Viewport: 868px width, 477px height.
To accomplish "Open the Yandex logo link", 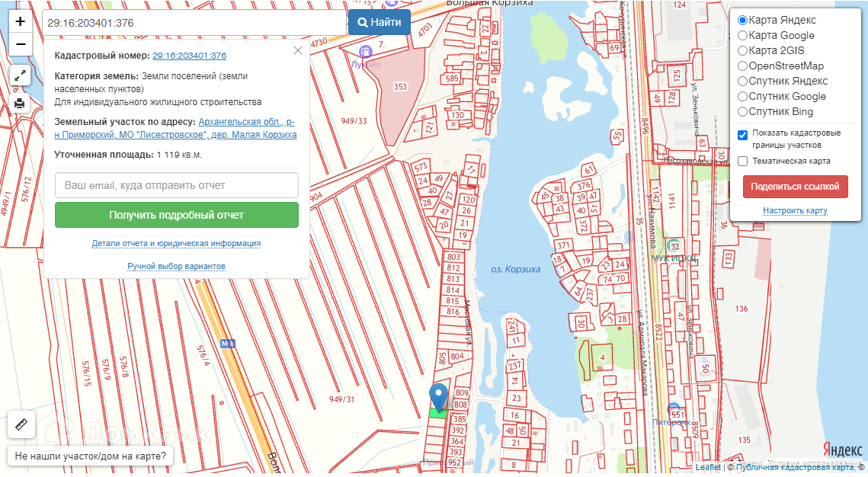I will tap(842, 448).
